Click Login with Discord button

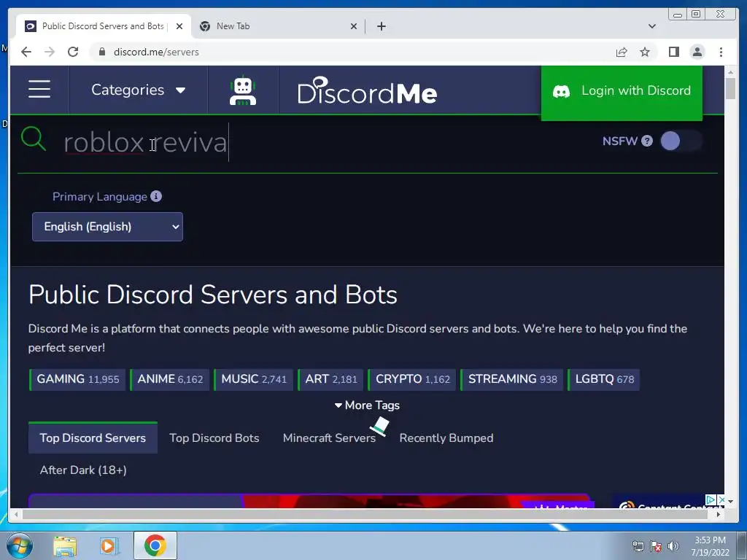pos(622,93)
